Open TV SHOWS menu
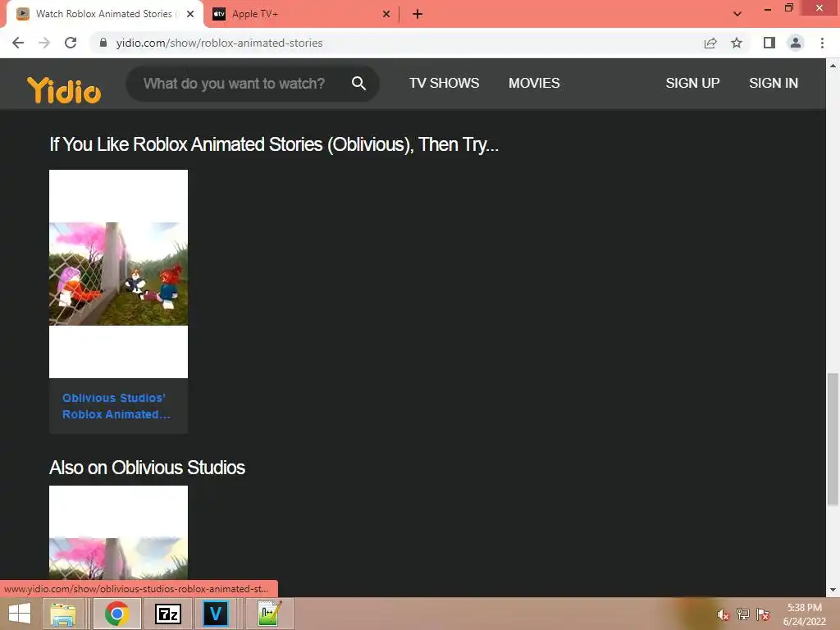 coord(444,83)
